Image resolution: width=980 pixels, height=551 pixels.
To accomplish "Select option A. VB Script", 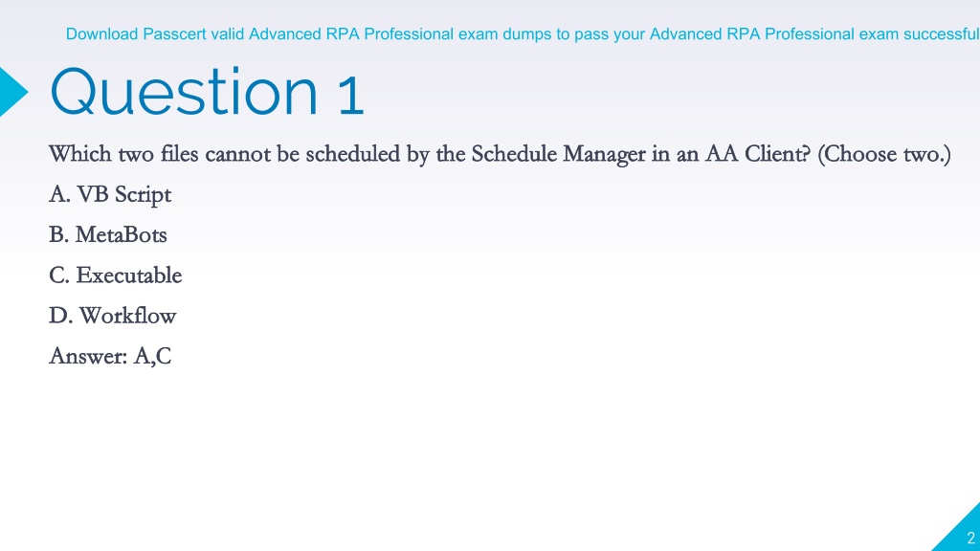I will click(110, 195).
